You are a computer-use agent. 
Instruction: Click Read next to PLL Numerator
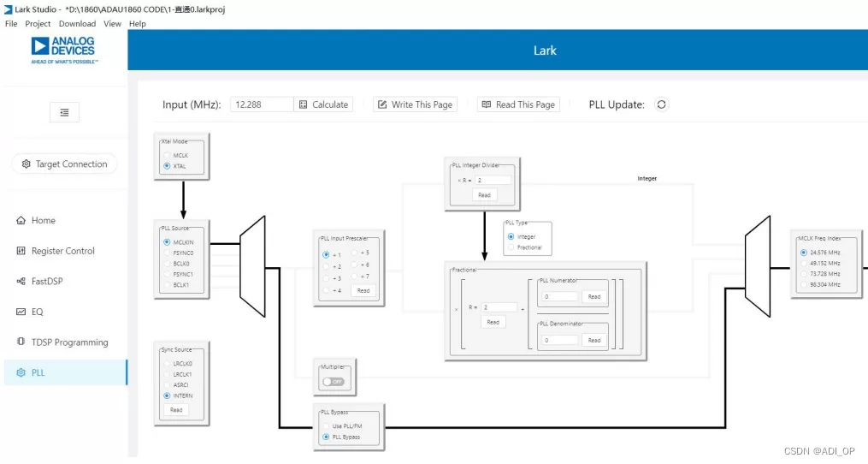click(594, 296)
